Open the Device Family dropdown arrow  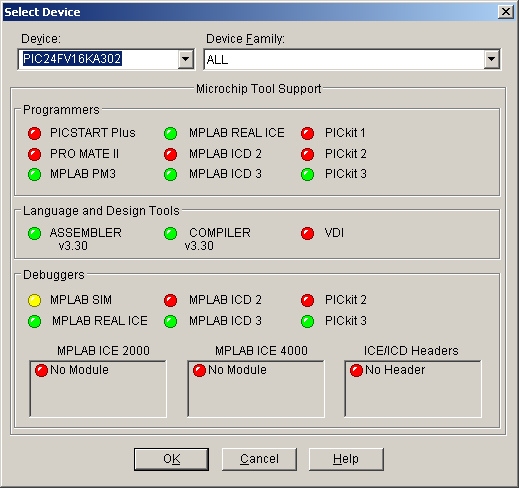coord(491,59)
